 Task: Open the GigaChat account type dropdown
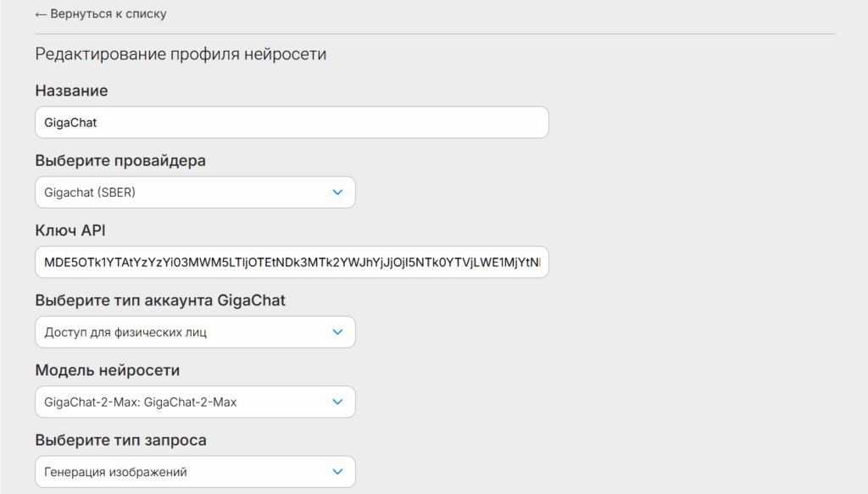(195, 332)
